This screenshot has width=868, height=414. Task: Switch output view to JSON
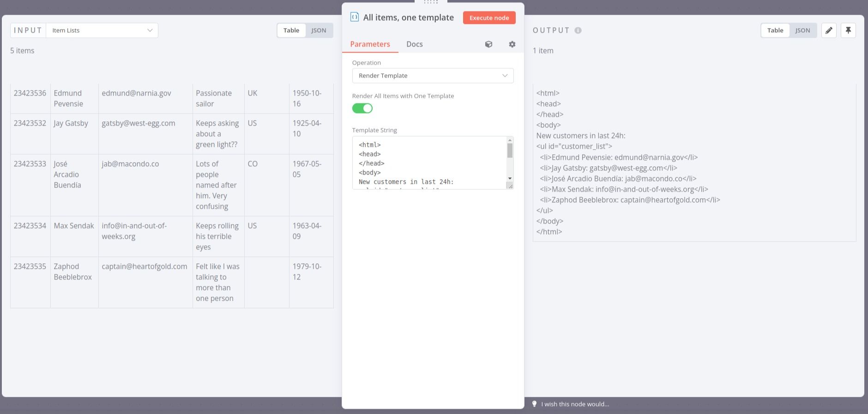click(802, 30)
